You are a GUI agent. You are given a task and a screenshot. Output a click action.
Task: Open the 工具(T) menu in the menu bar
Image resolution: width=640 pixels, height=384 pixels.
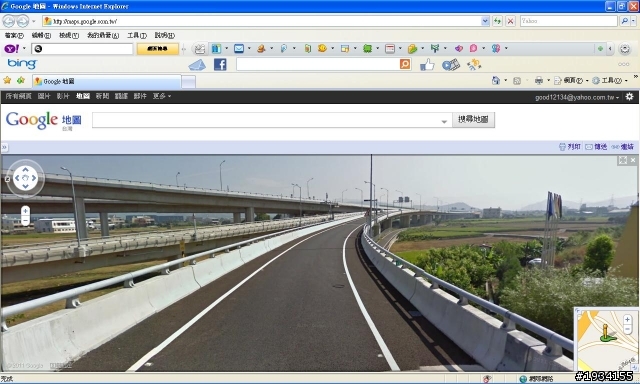coord(137,36)
